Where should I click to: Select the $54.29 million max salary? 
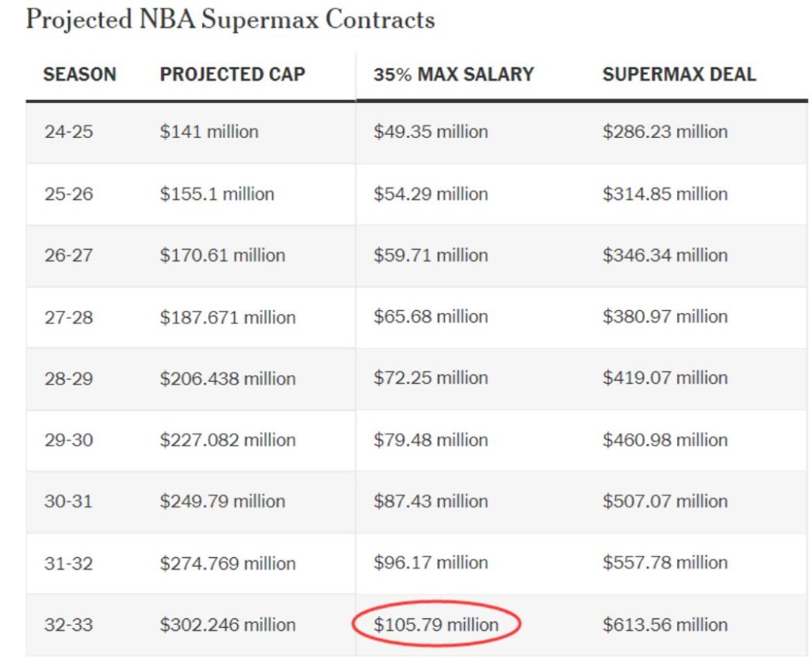point(431,194)
